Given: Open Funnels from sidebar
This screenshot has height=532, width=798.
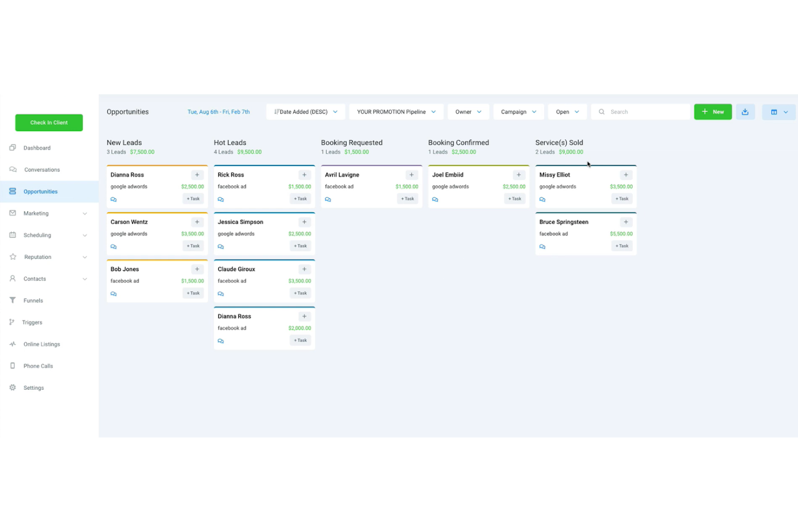Looking at the screenshot, I should click(33, 301).
